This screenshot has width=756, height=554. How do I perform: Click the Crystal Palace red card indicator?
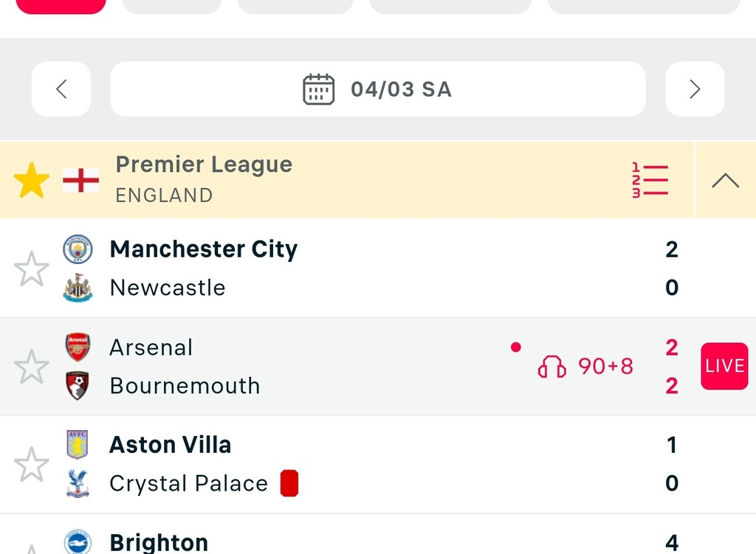[289, 483]
